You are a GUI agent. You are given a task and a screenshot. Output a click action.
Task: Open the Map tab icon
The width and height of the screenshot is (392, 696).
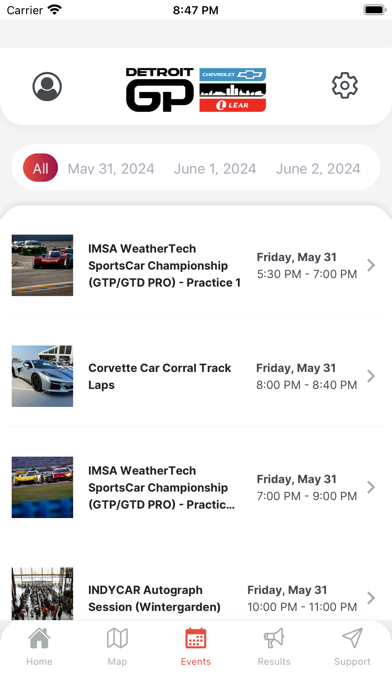(117, 638)
